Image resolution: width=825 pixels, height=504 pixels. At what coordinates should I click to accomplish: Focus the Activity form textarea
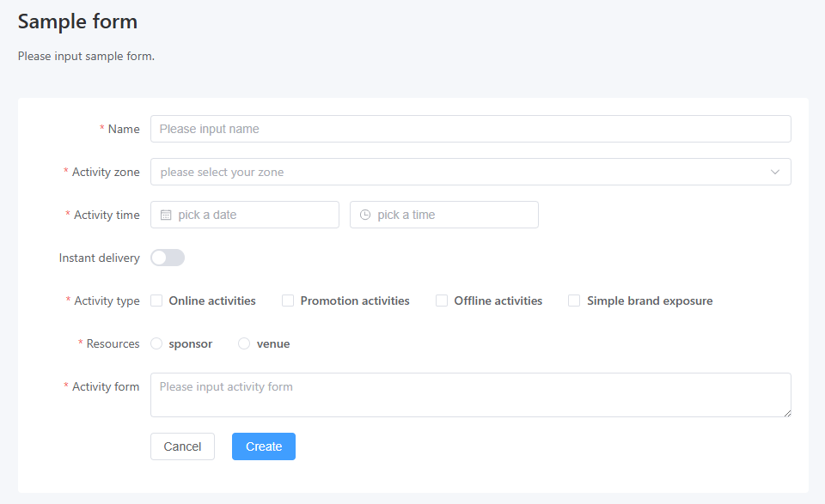pos(470,395)
